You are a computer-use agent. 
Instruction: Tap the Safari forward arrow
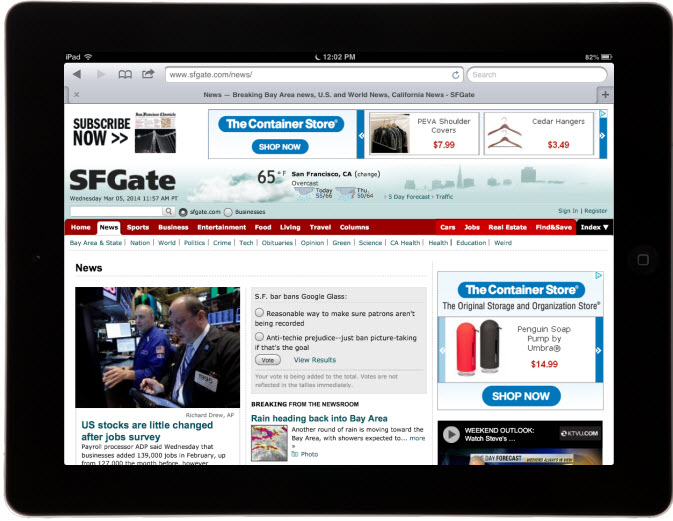[x=101, y=74]
